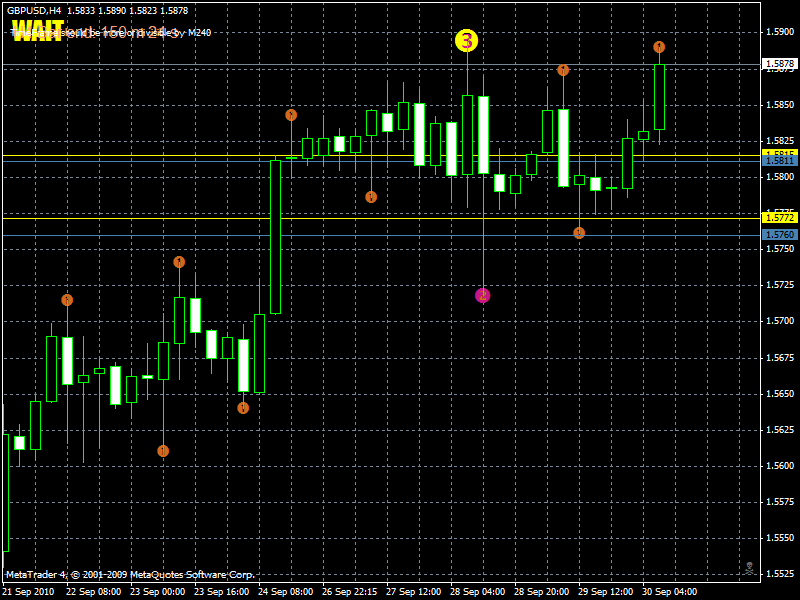Click the GBPUSD,H4 chart title text
800x600 pixels.
coord(34,11)
